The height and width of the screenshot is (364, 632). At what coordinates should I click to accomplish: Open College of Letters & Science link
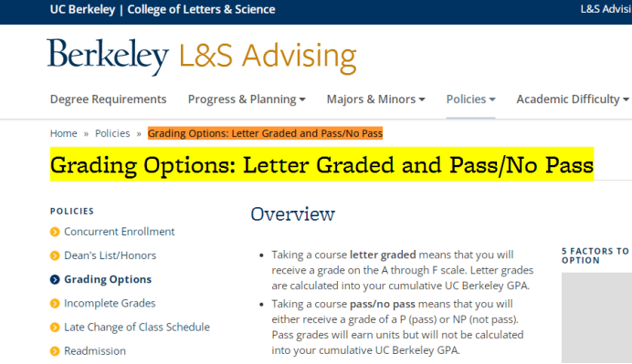201,9
